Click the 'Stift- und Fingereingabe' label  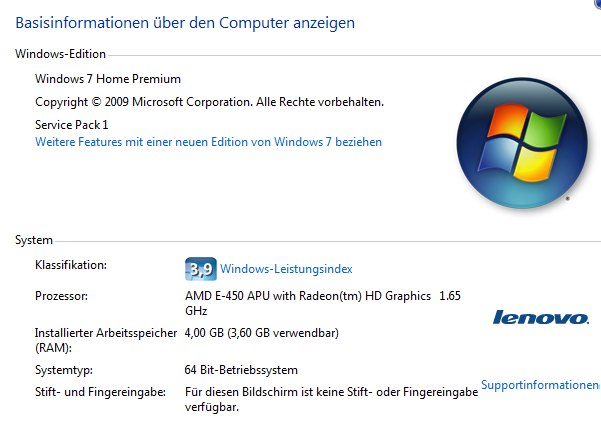tap(99, 393)
